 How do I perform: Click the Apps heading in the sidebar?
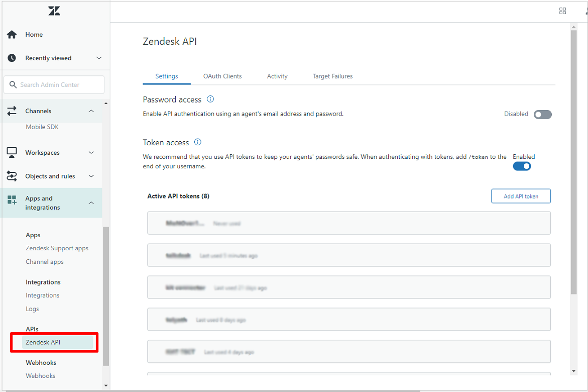[33, 235]
